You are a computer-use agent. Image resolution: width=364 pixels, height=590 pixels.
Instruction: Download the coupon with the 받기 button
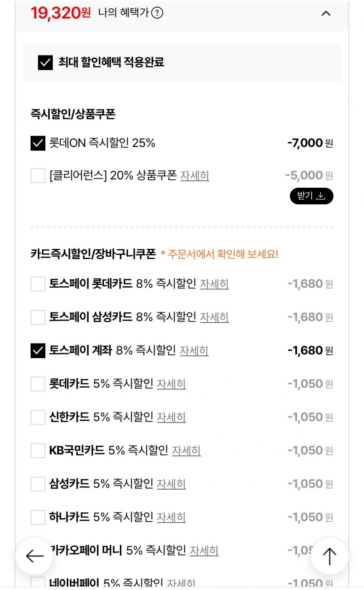pyautogui.click(x=311, y=196)
